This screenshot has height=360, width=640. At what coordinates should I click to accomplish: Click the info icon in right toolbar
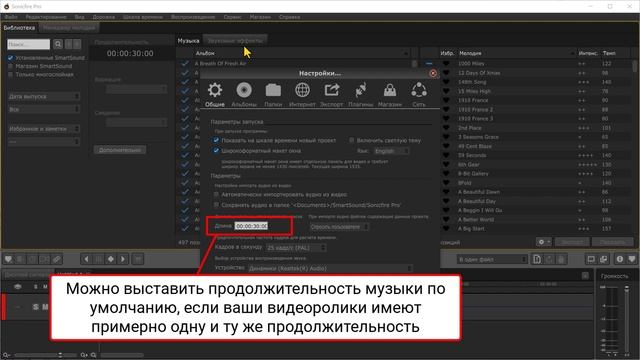point(620,259)
